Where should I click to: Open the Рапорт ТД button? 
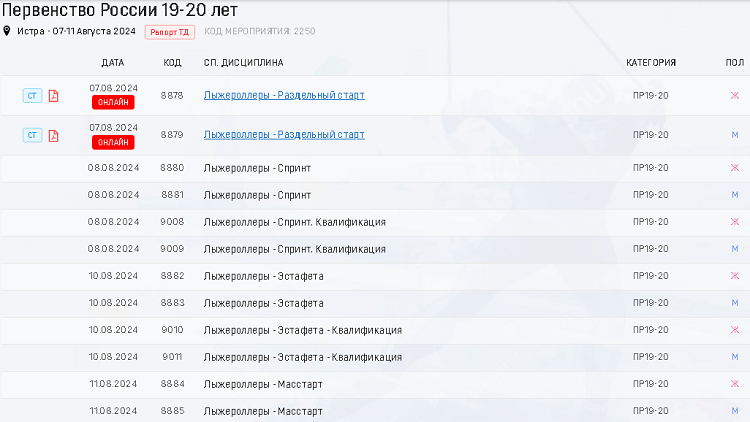pyautogui.click(x=170, y=32)
